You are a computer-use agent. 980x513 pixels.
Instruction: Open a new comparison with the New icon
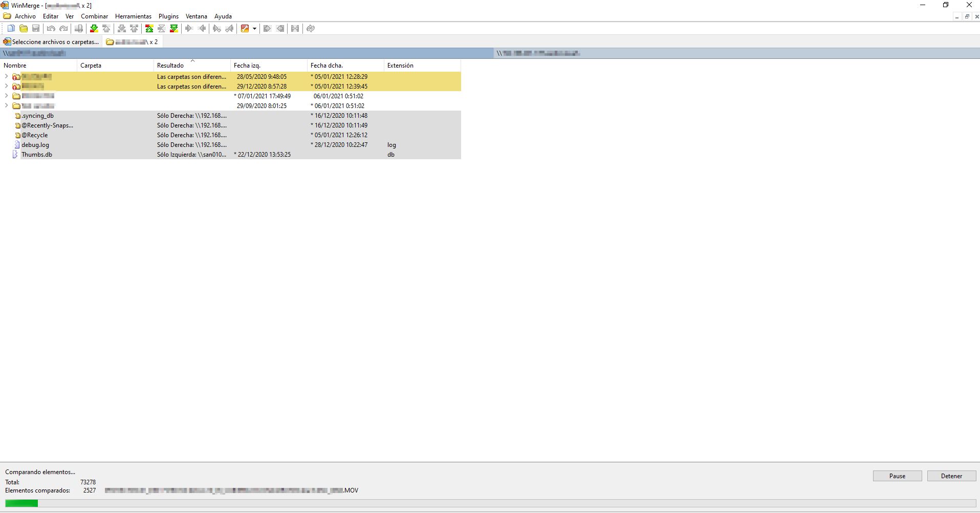click(11, 28)
